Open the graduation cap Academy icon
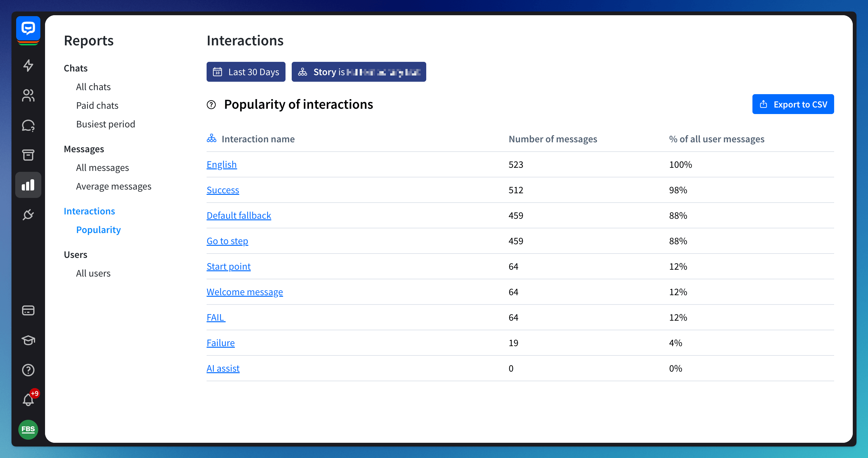This screenshot has width=868, height=458. 28,340
